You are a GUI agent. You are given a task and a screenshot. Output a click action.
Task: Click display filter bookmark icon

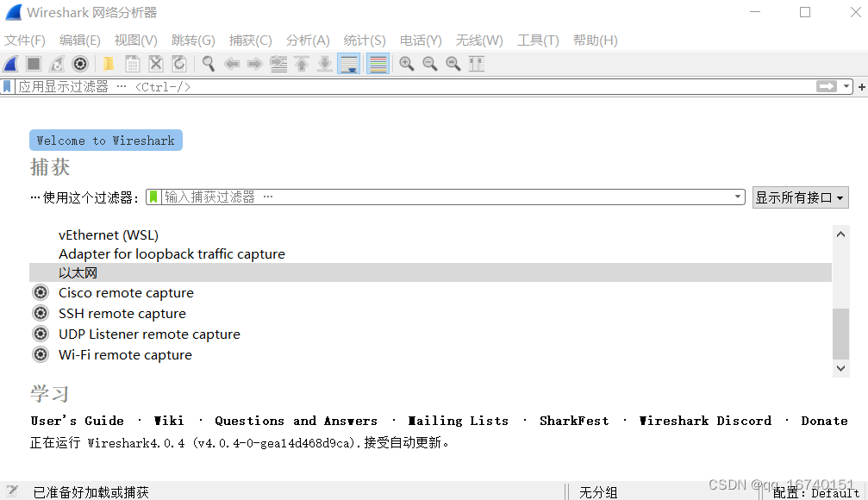point(7,87)
